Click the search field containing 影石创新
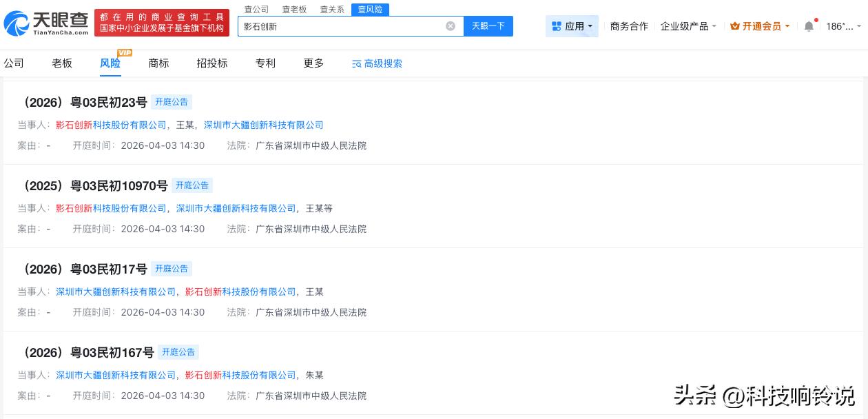The width and height of the screenshot is (868, 419). 344,26
